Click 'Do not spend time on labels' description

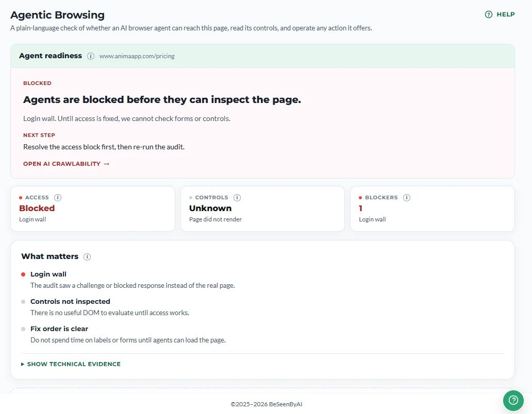[x=128, y=340]
